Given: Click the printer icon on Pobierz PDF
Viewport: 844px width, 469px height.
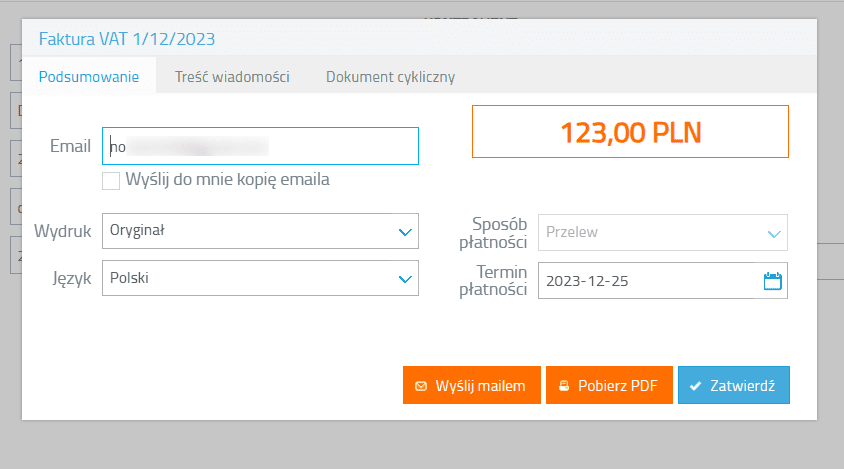Looking at the screenshot, I should click(563, 385).
